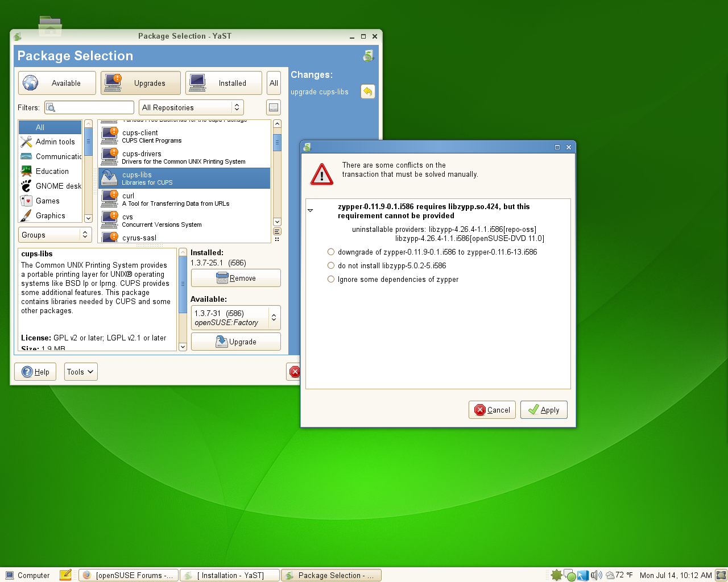Click the category list vertical scrollbar
The height and width of the screenshot is (582, 728).
(88, 171)
